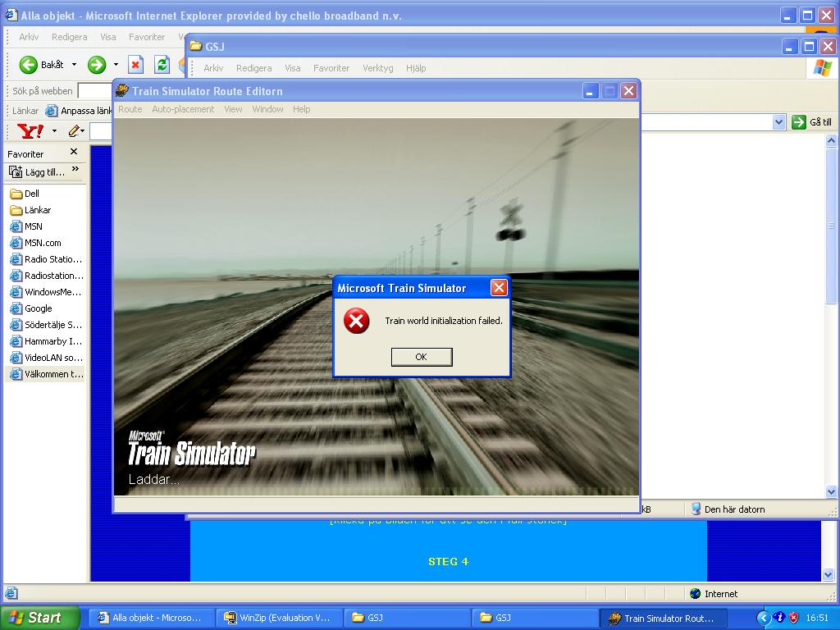
Task: Click the blue info tray icon
Action: [x=780, y=617]
